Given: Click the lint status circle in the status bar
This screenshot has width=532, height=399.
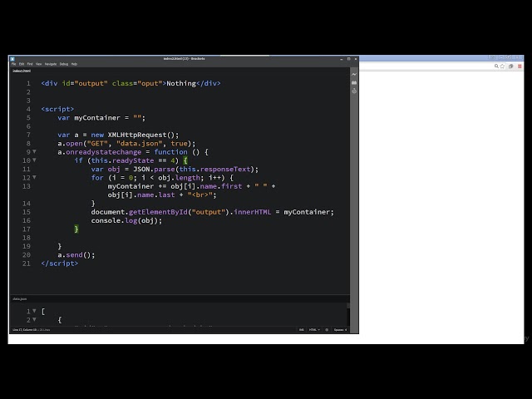Looking at the screenshot, I should 327,329.
